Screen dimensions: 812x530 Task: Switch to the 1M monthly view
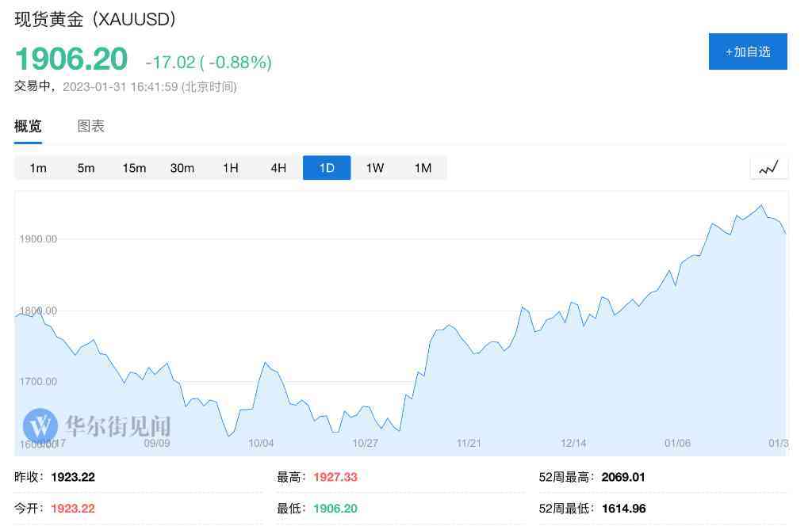click(423, 168)
